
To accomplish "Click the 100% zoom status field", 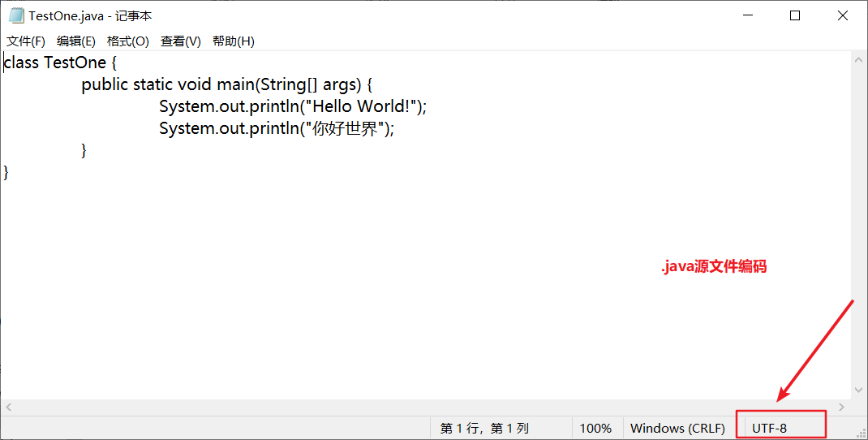I will click(x=595, y=429).
